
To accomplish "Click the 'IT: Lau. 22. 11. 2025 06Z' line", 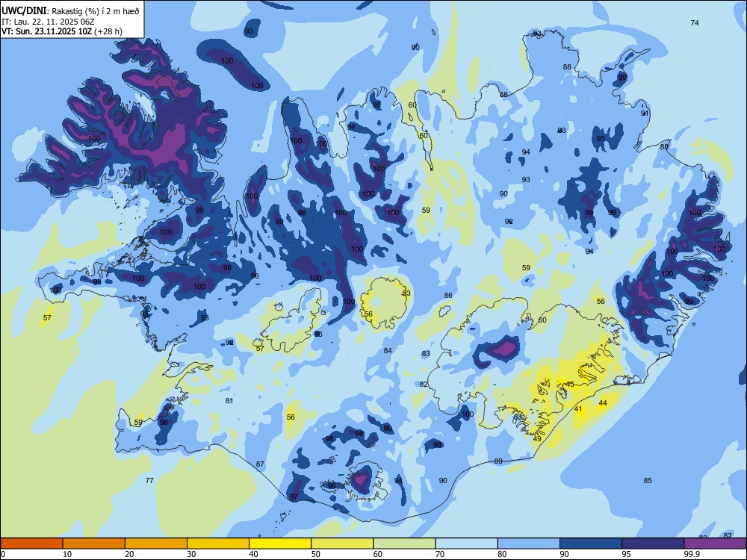I will tap(48, 22).
